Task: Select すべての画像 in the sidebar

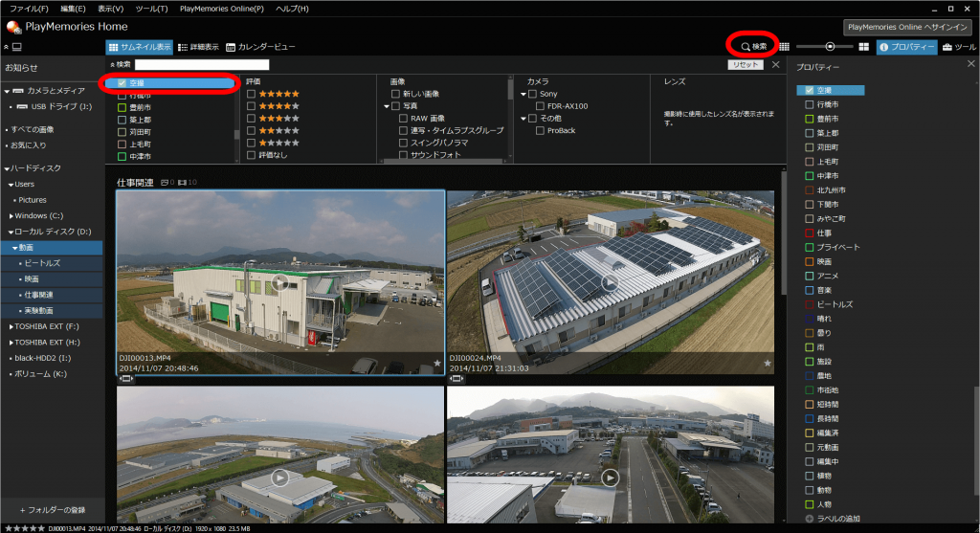Action: [x=32, y=129]
